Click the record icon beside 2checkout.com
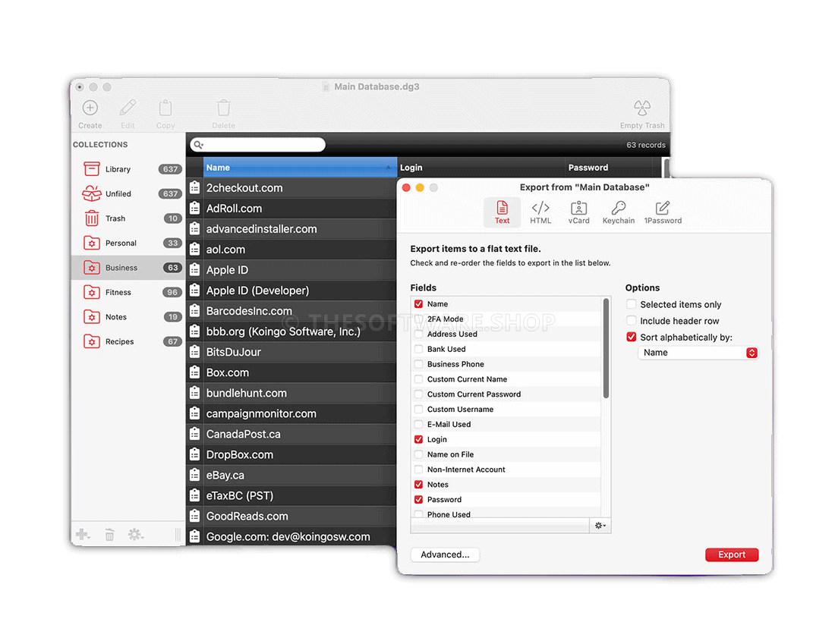 tap(195, 188)
